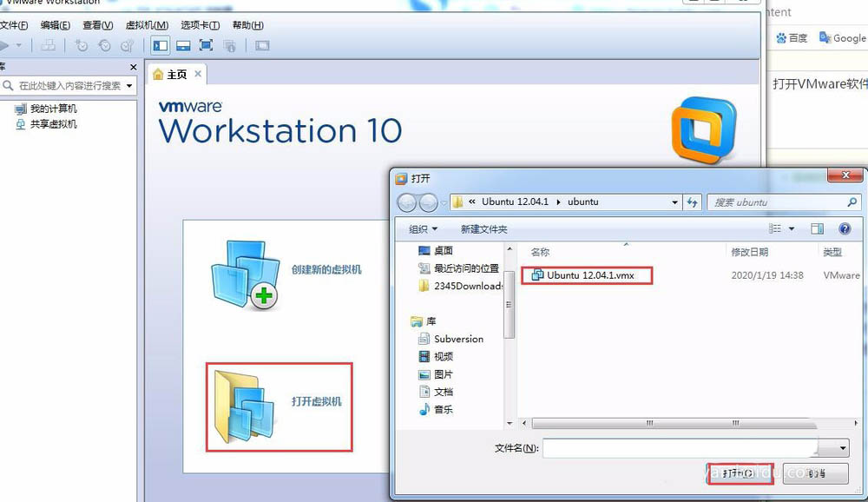Screen dimensions: 868x502
Task: Click the 取消 button
Action: (x=816, y=473)
